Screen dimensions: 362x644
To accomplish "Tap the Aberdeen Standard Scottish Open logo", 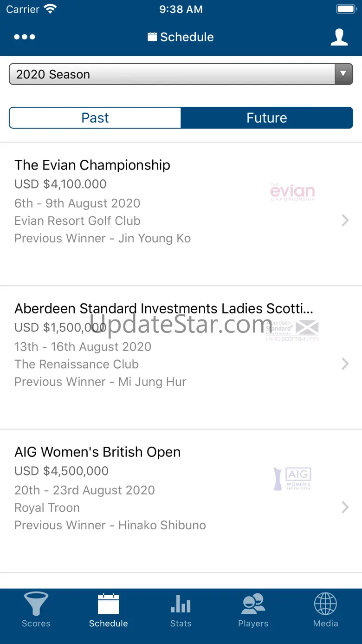I will (292, 330).
